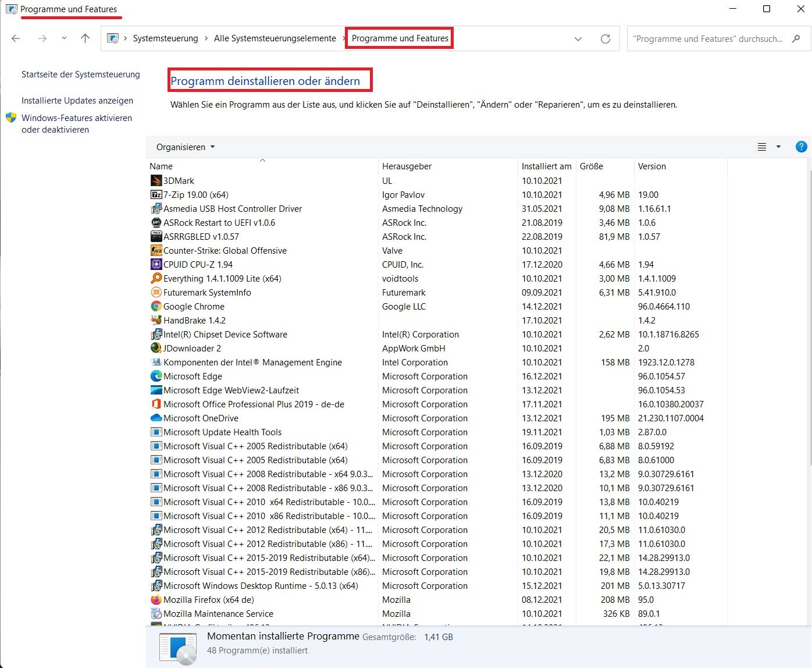
Task: Sort by the Größe column header
Action: point(605,166)
